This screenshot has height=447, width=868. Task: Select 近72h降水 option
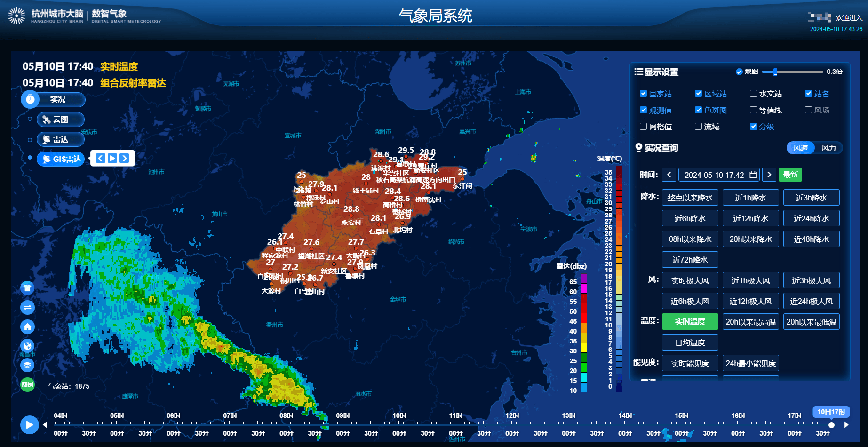click(690, 260)
